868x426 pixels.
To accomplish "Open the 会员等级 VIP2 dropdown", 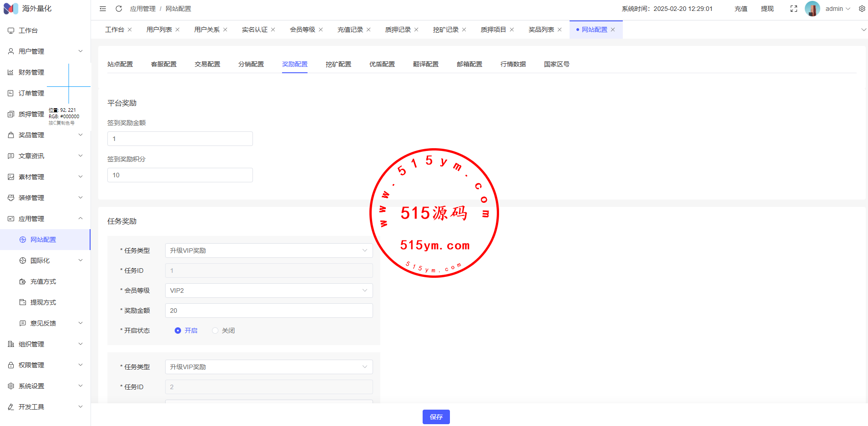I will tap(268, 291).
